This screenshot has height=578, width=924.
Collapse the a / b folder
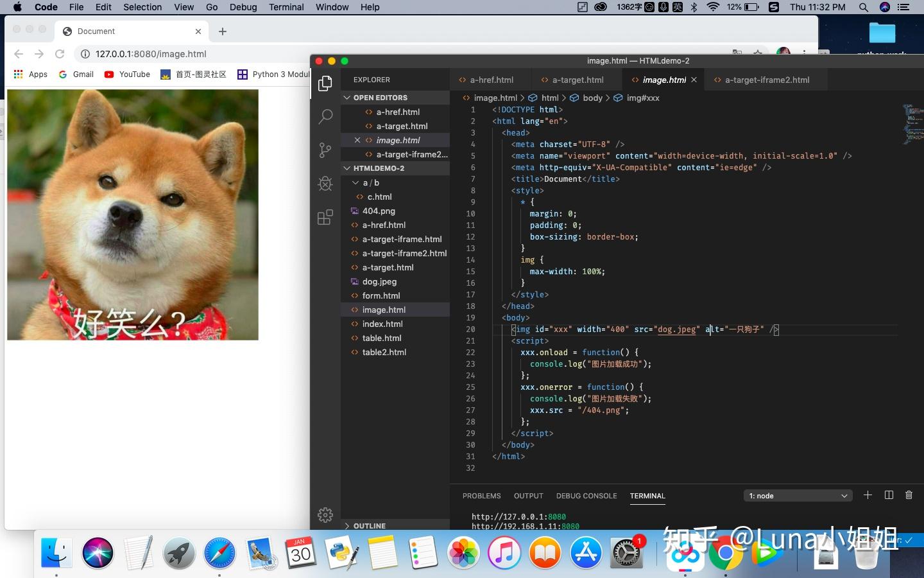[355, 182]
